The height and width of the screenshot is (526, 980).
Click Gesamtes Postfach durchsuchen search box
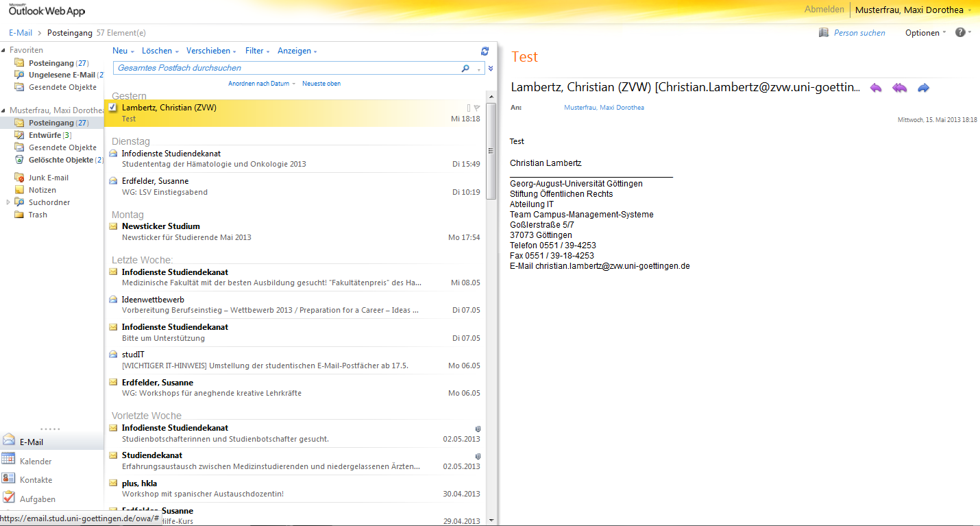pos(288,68)
